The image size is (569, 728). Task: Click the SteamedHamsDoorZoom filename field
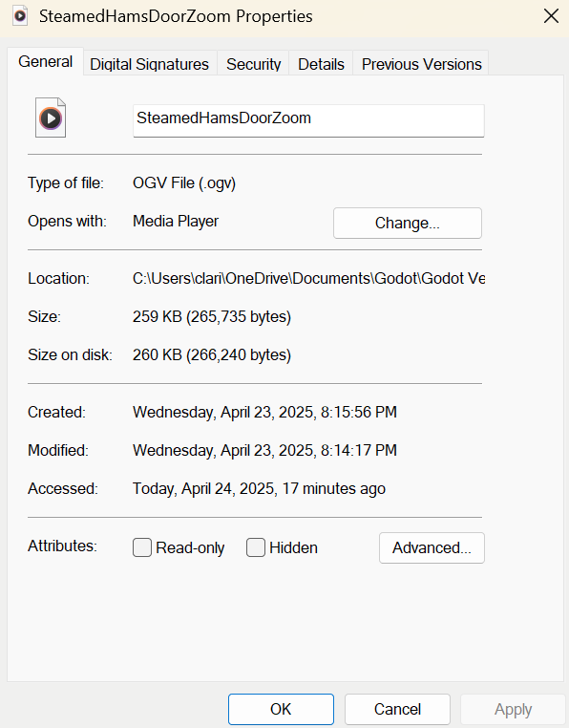click(308, 120)
